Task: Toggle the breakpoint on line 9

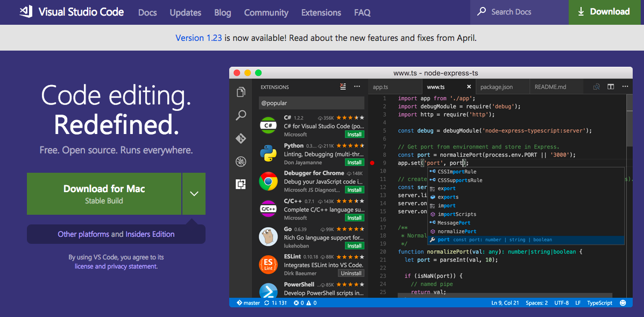Action: (x=372, y=163)
